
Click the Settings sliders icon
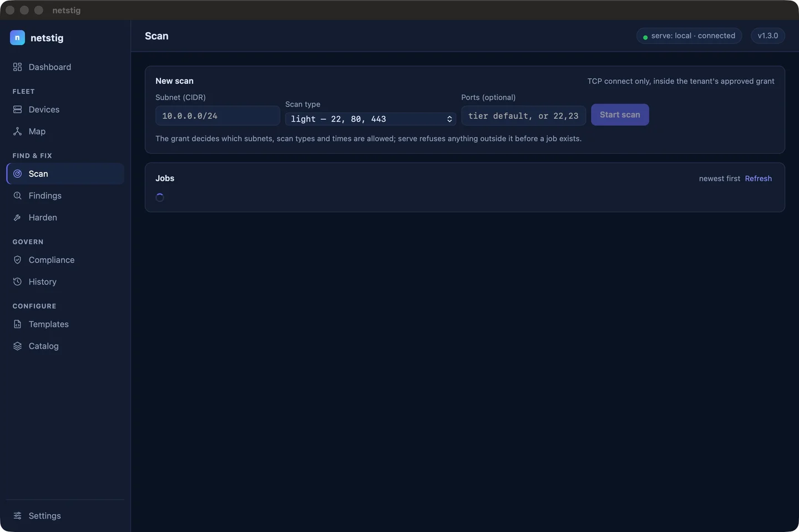[17, 516]
